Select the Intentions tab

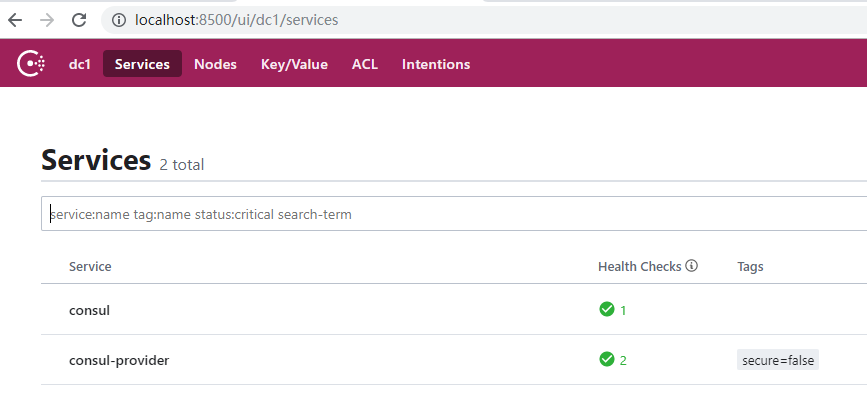436,64
